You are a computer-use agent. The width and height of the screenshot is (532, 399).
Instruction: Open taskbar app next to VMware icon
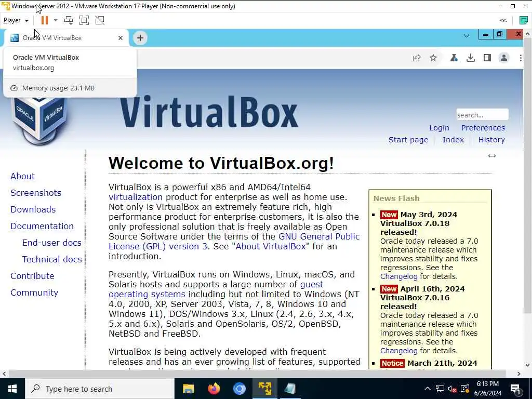click(290, 389)
